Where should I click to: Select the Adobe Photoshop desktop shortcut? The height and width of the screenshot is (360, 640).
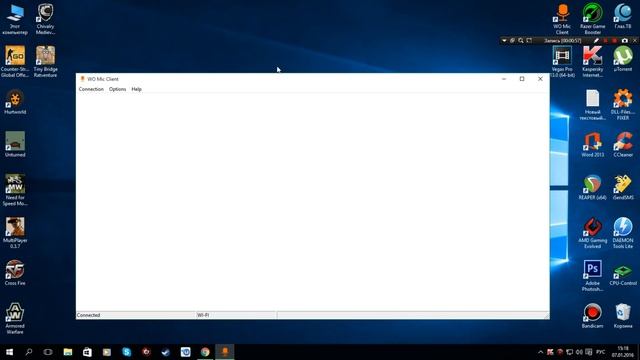(x=593, y=276)
